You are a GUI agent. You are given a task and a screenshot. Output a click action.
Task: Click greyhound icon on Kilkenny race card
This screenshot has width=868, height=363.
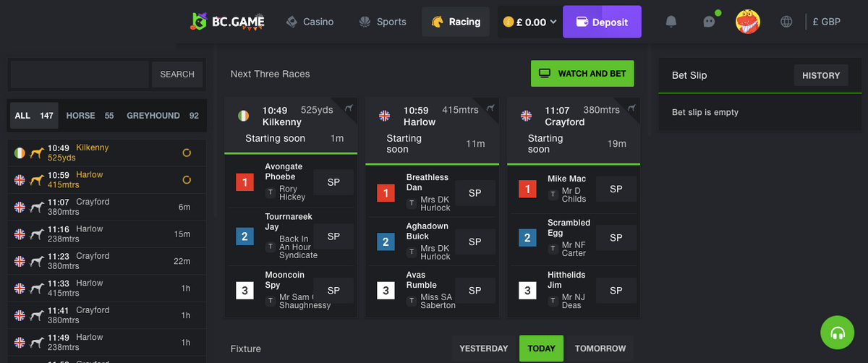click(349, 108)
